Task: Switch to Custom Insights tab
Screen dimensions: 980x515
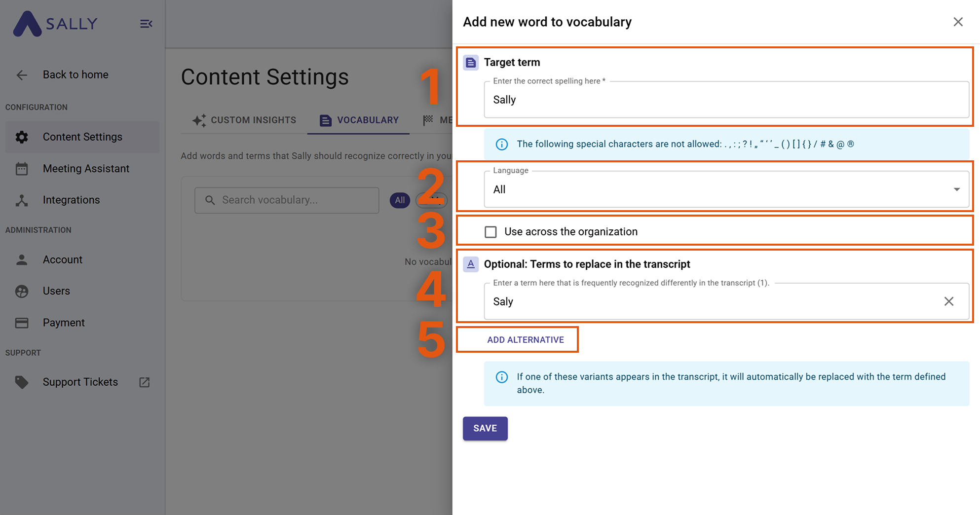Action: click(x=245, y=120)
